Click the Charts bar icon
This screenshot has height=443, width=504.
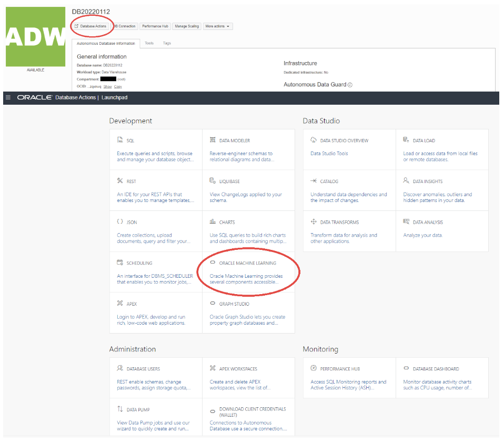pyautogui.click(x=213, y=221)
